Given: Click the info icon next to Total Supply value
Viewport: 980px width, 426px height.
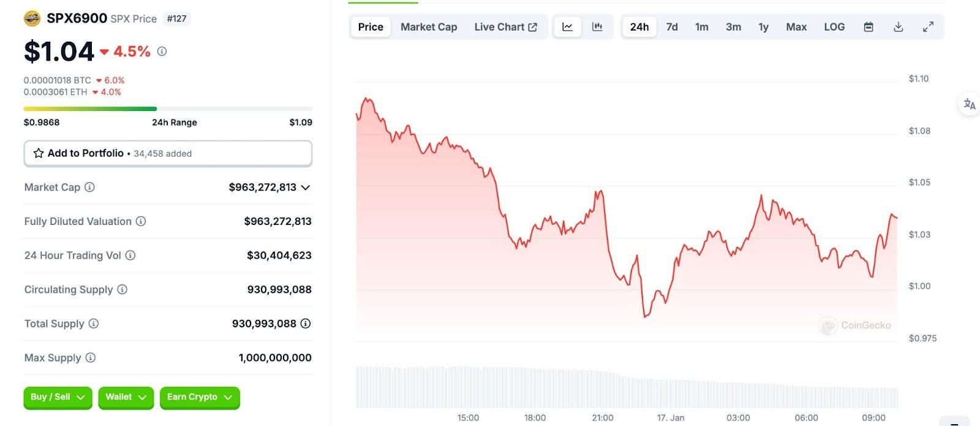Looking at the screenshot, I should (306, 323).
